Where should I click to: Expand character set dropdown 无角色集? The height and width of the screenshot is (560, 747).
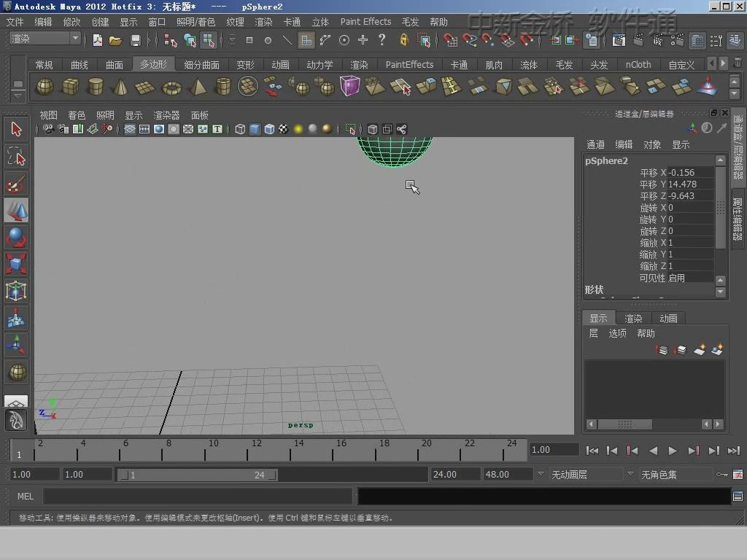click(630, 474)
